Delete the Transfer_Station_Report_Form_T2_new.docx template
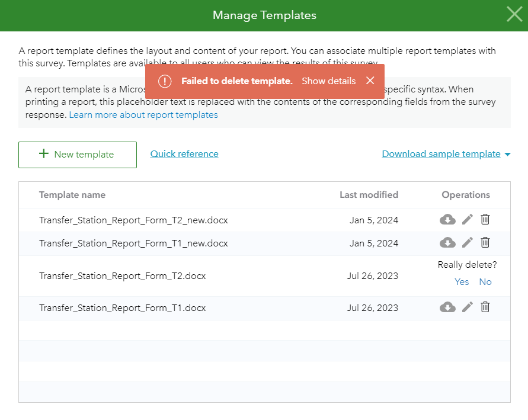 (485, 219)
